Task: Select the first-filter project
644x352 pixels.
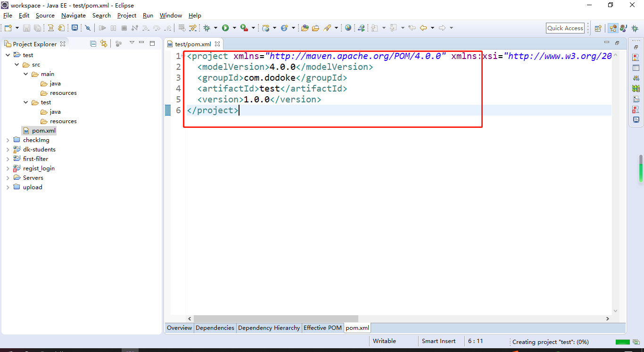Action: 35,159
